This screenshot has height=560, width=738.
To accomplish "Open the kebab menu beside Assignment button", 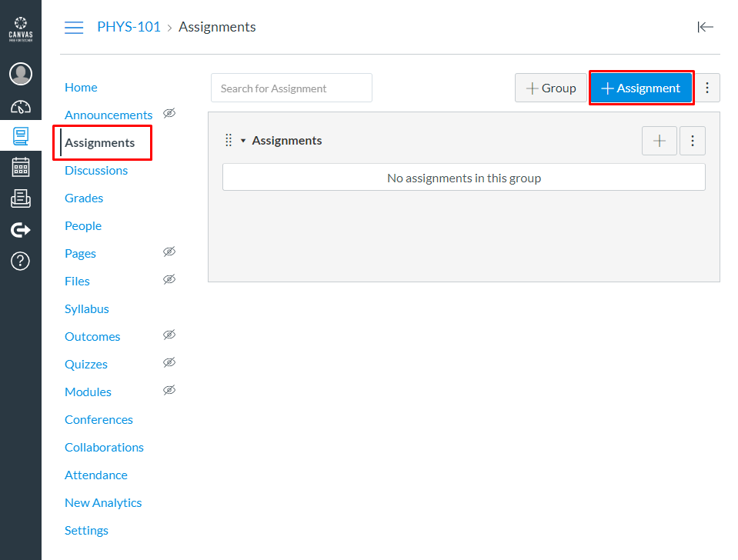I will click(707, 88).
